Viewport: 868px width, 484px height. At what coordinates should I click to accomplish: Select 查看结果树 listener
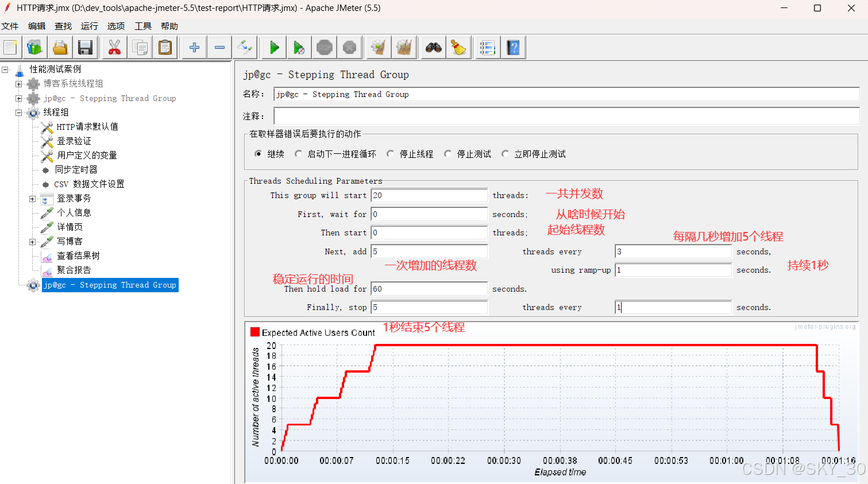point(79,256)
